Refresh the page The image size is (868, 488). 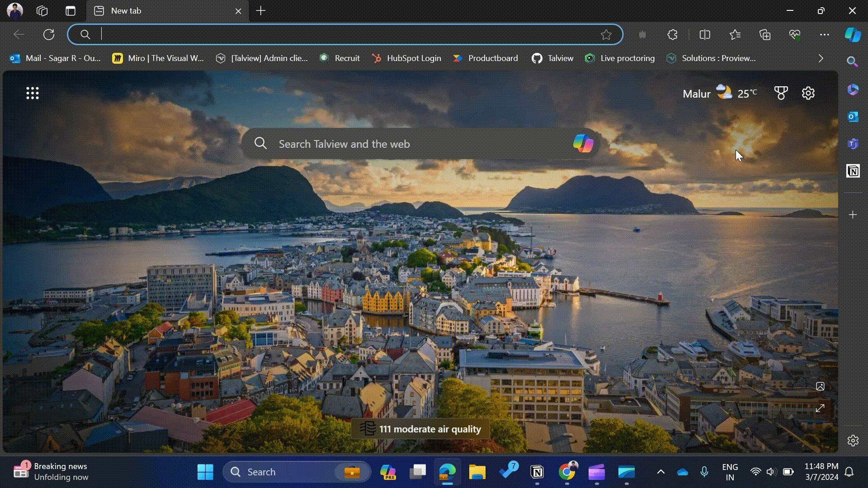click(49, 34)
